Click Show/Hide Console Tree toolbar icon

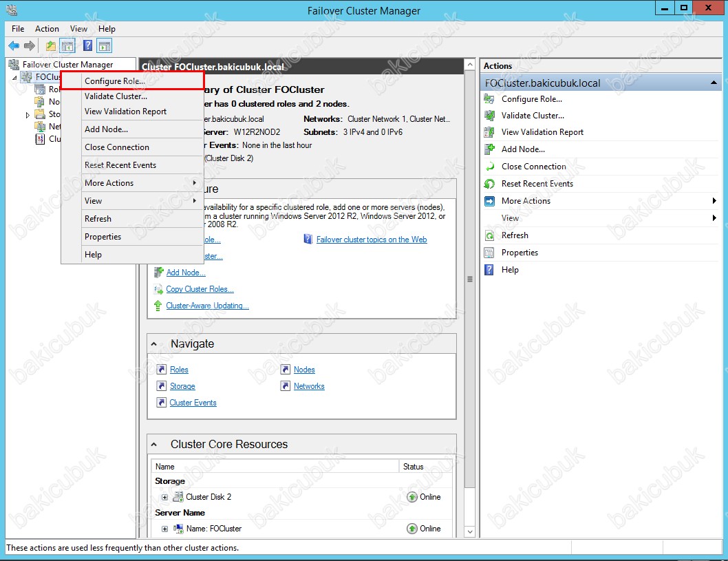coord(68,45)
